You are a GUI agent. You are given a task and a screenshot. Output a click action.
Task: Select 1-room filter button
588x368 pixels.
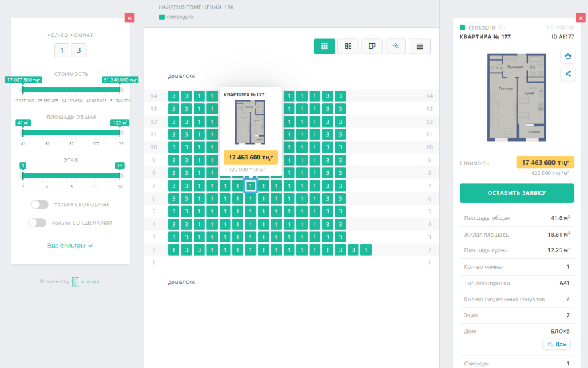62,51
